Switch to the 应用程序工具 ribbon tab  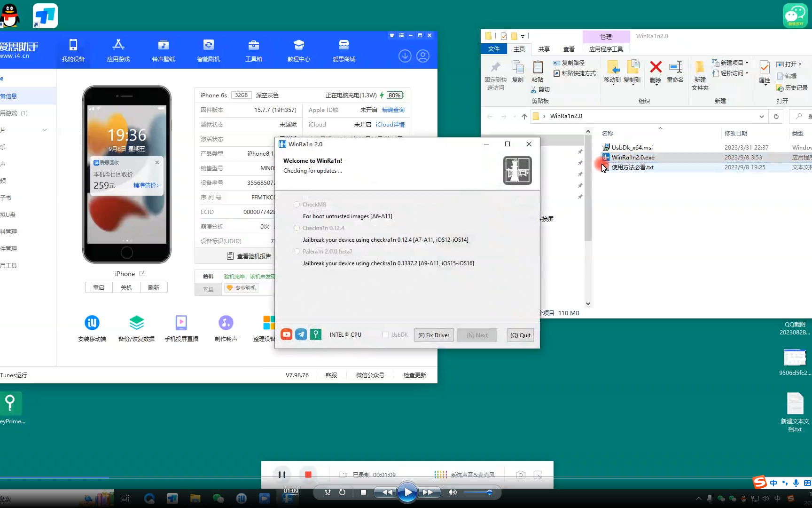coord(606,49)
